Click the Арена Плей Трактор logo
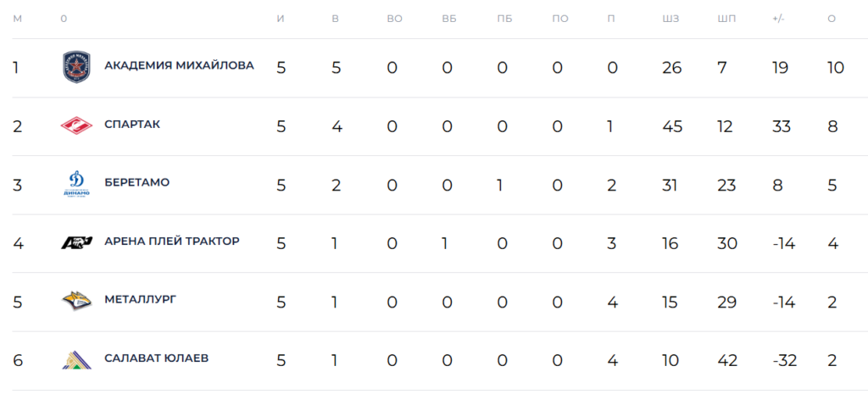The height and width of the screenshot is (394, 868). pos(76,242)
